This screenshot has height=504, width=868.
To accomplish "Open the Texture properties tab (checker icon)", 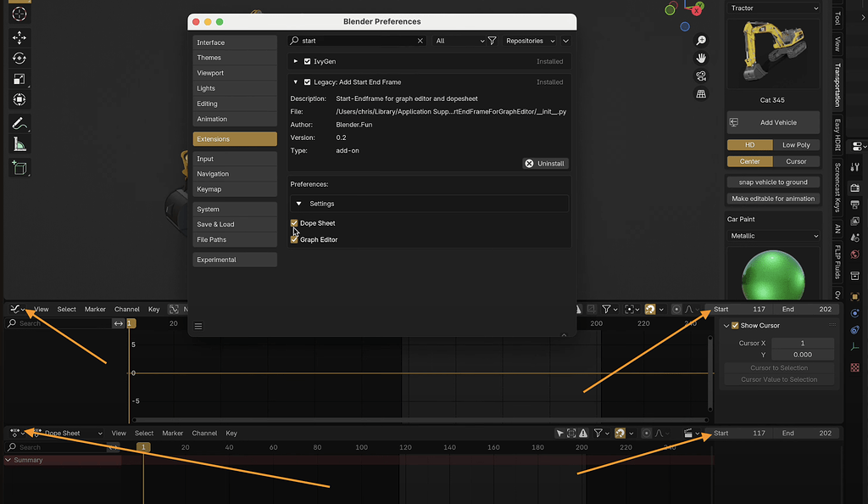I will coord(854,367).
